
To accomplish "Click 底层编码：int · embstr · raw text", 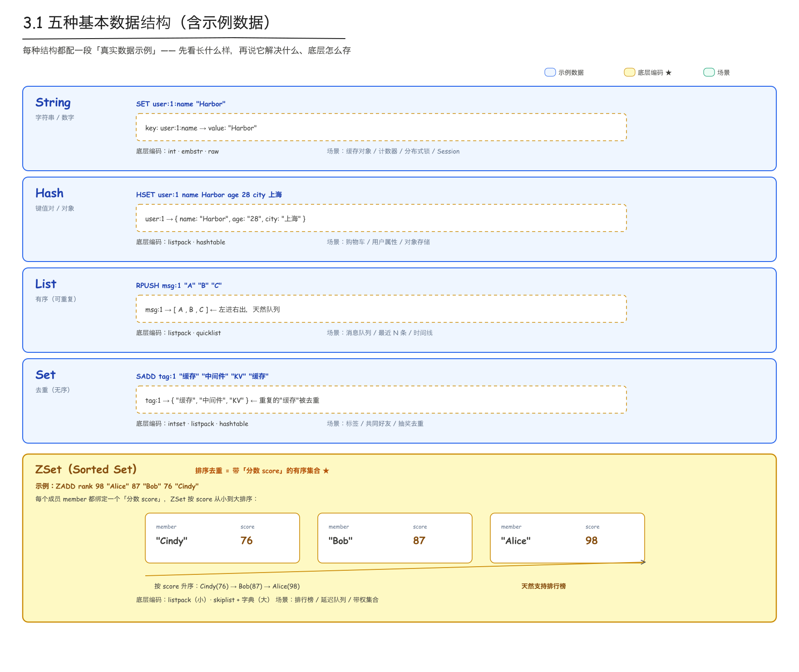I will tap(178, 151).
